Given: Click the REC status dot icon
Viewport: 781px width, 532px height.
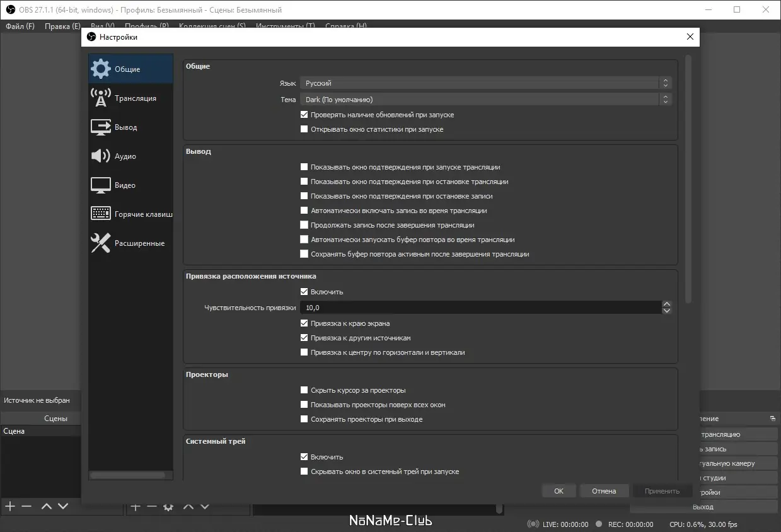Looking at the screenshot, I should [599, 524].
